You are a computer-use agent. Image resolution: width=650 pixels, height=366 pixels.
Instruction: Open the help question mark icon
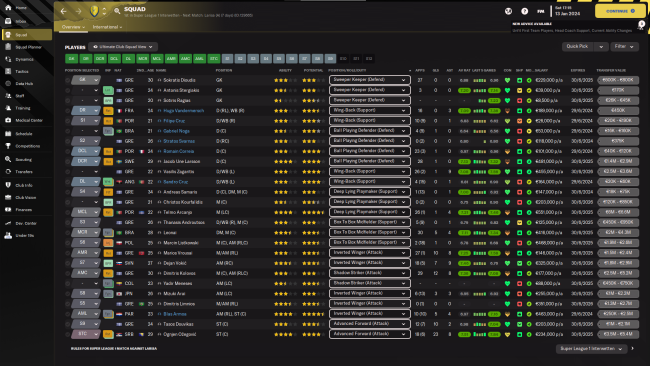(x=524, y=11)
